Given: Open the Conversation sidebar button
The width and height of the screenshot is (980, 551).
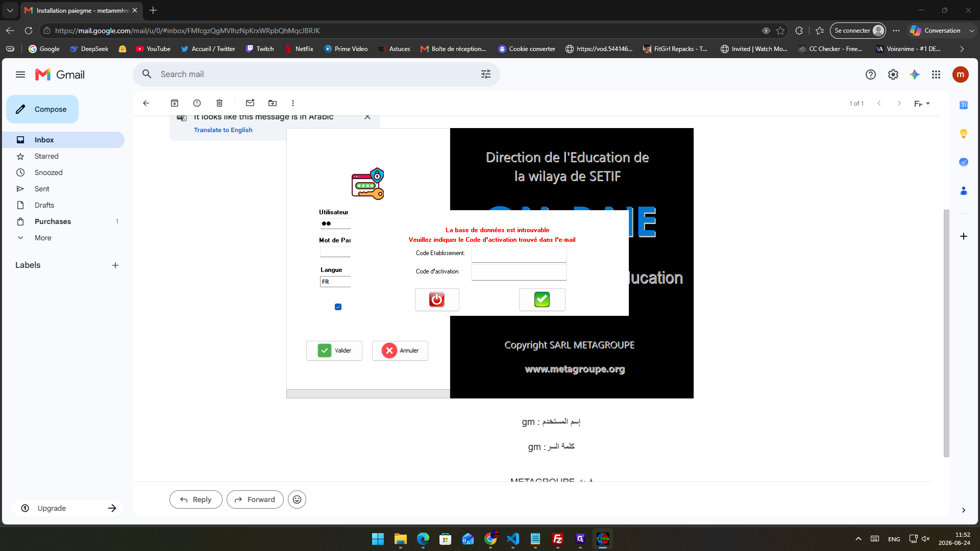Looking at the screenshot, I should point(936,31).
